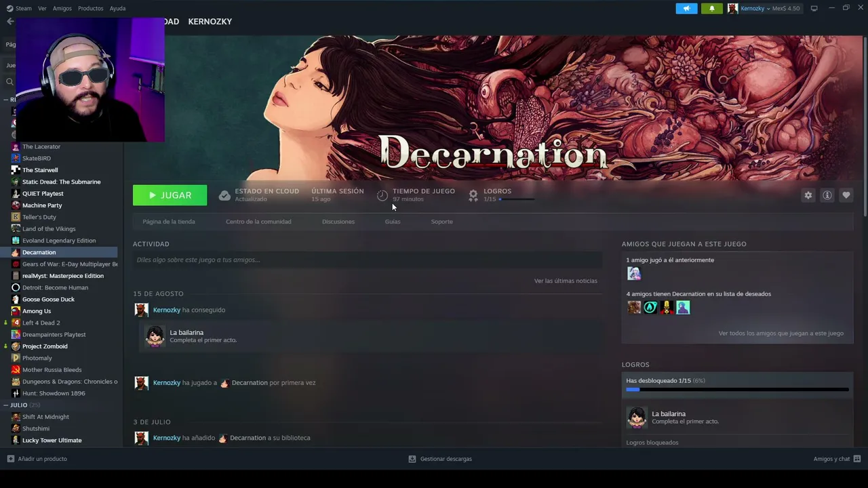Select Static Dread: The Submarine icon
Viewport: 868px width, 488px height.
(x=16, y=182)
